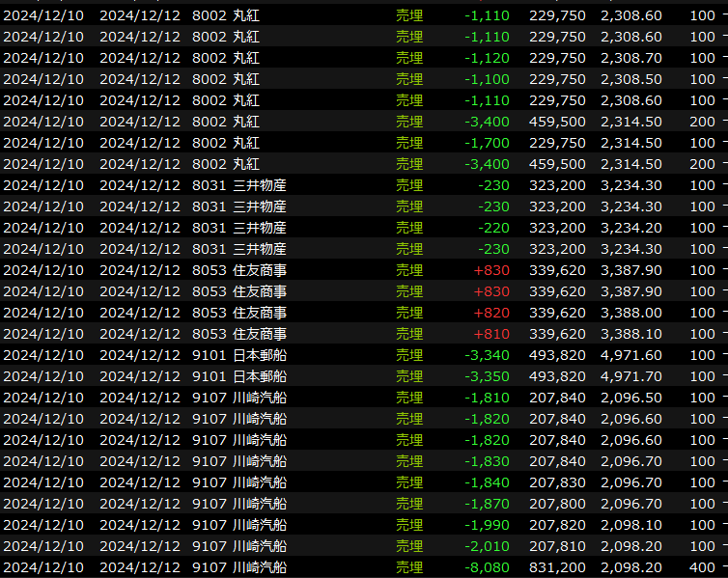Click the -3,350 loss cell for 日本郵船
Viewport: 728px width, 578px height.
tap(487, 376)
